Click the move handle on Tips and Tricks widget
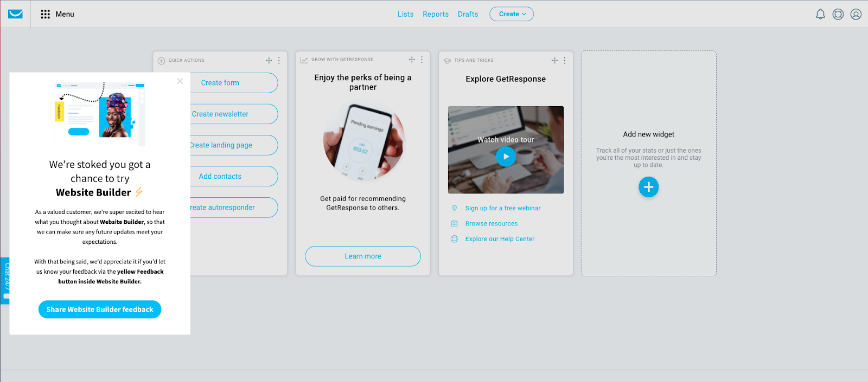 [x=554, y=61]
